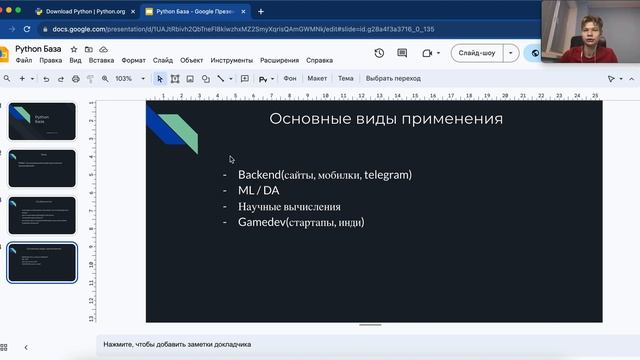Switch to grid view icon
This screenshot has width=640, height=360.
click(x=4, y=347)
